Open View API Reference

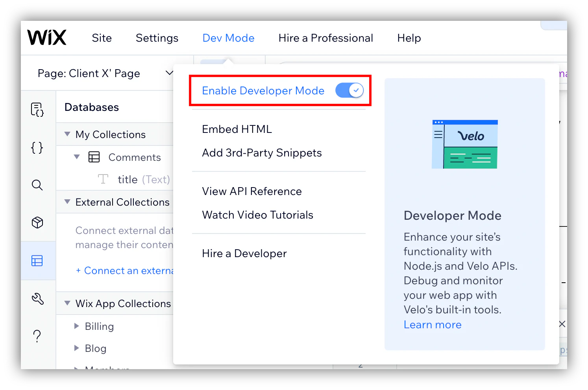click(252, 191)
